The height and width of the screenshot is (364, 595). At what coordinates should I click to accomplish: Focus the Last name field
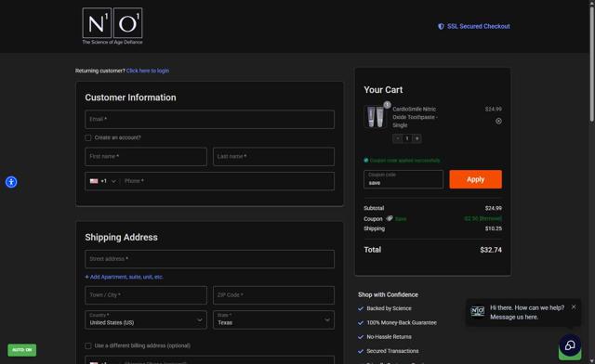point(273,156)
